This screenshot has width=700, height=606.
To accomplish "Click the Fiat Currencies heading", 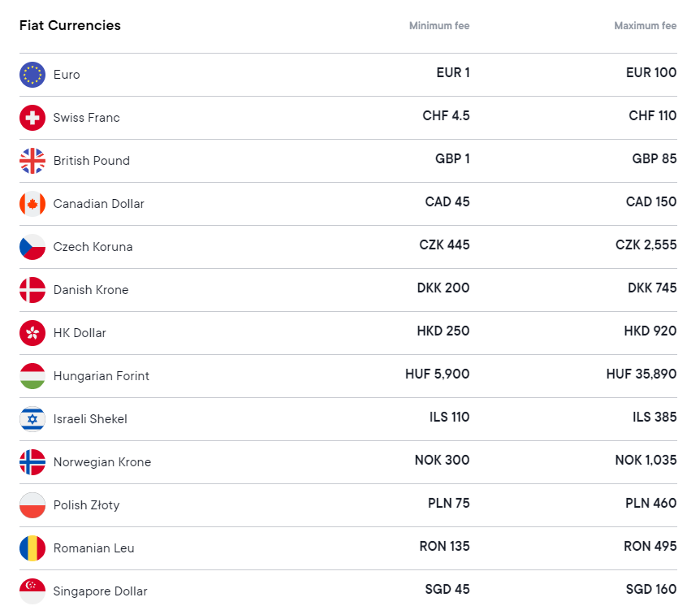I will pos(70,25).
